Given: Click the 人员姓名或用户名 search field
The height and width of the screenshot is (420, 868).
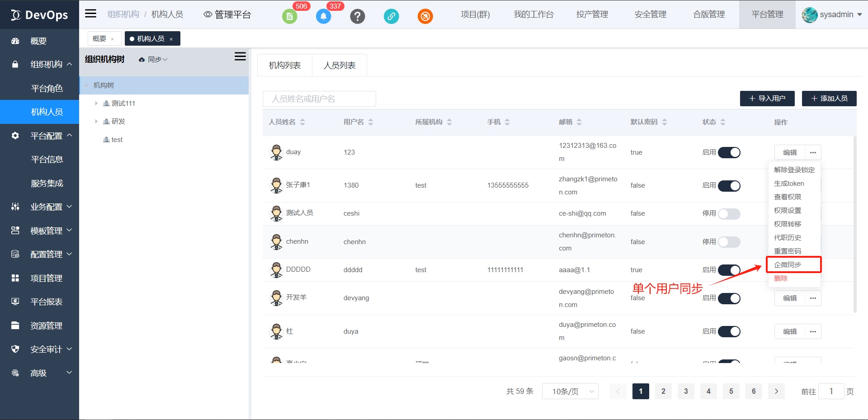Looking at the screenshot, I should pyautogui.click(x=319, y=99).
